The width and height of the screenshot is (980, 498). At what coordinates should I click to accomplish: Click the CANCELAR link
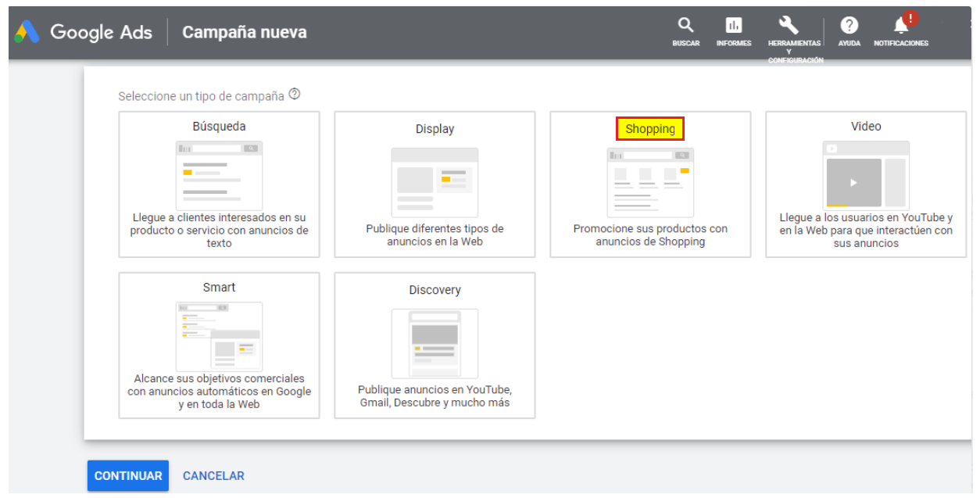tap(213, 475)
